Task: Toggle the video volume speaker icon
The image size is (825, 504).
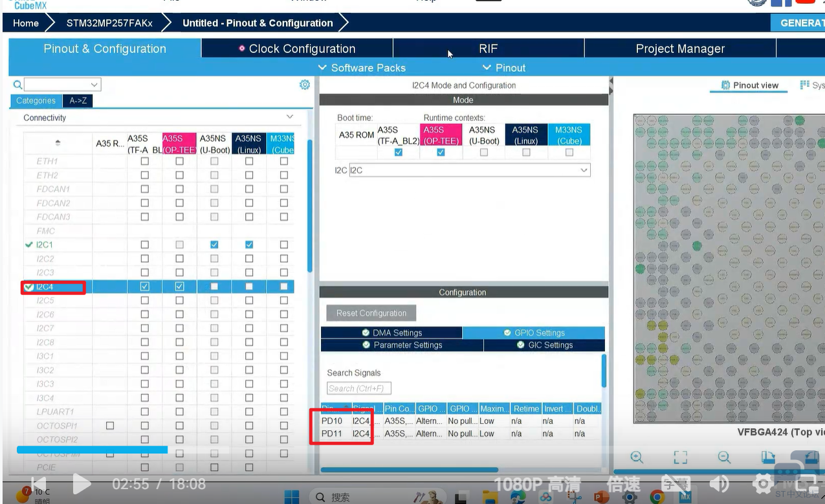Action: tap(719, 484)
